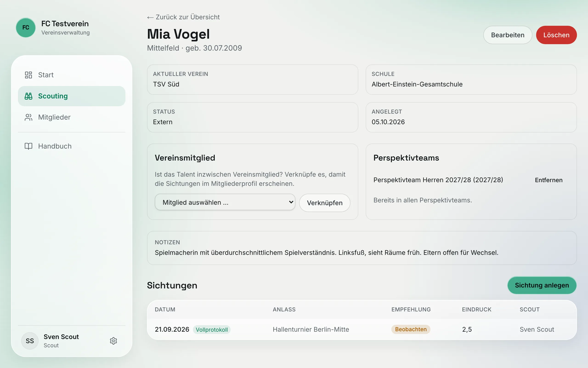588x368 pixels.
Task: Click the Albert-Einstein-Gesamtschule value
Action: point(417,84)
